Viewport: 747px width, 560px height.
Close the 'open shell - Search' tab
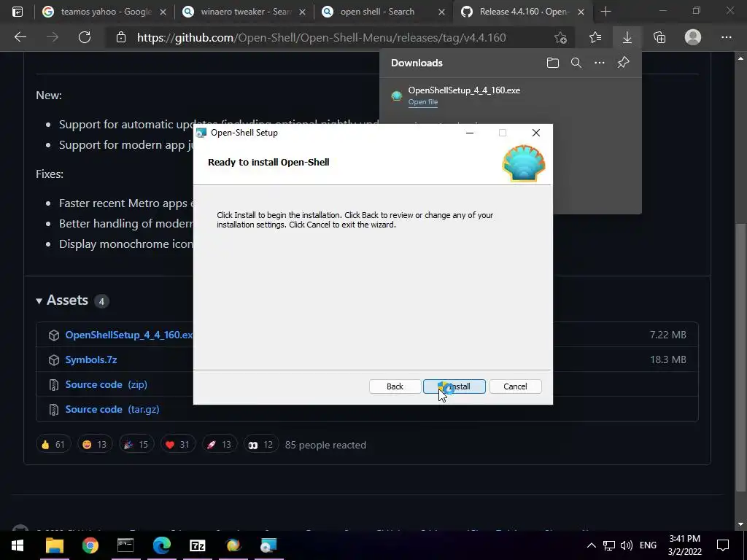tap(441, 12)
